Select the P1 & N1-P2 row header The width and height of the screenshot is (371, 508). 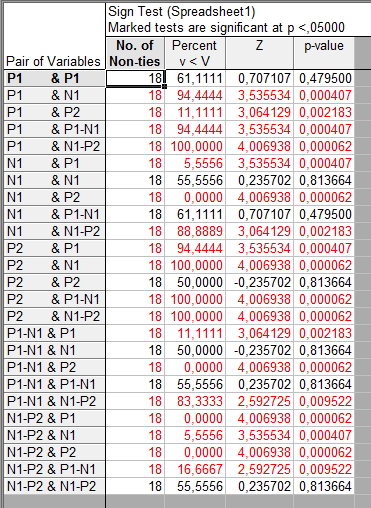(x=55, y=146)
